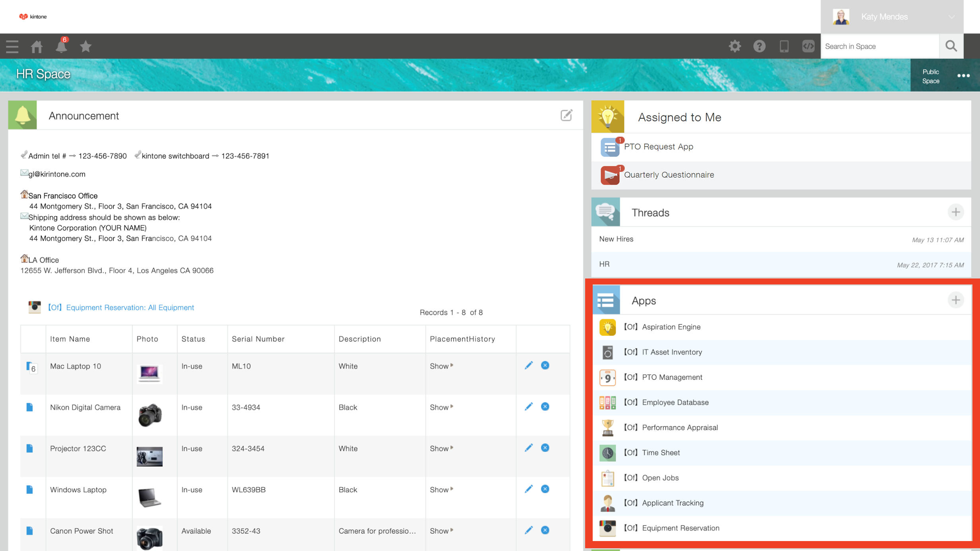Edit the Announcement section
The width and height of the screenshot is (980, 551).
(566, 115)
